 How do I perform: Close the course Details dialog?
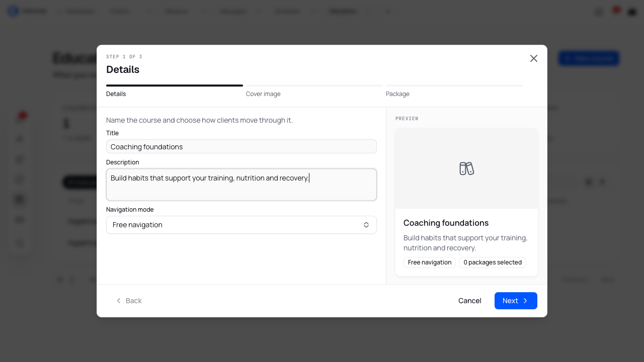tap(534, 58)
